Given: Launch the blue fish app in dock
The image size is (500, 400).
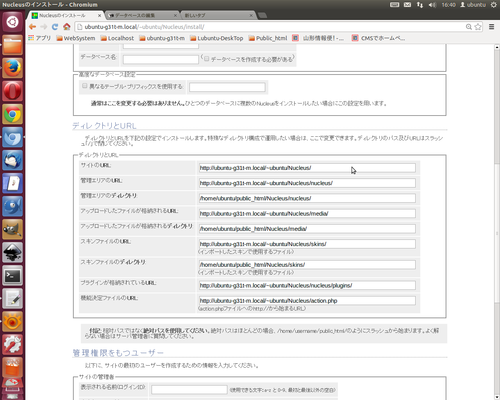Looking at the screenshot, I should click(12, 206).
